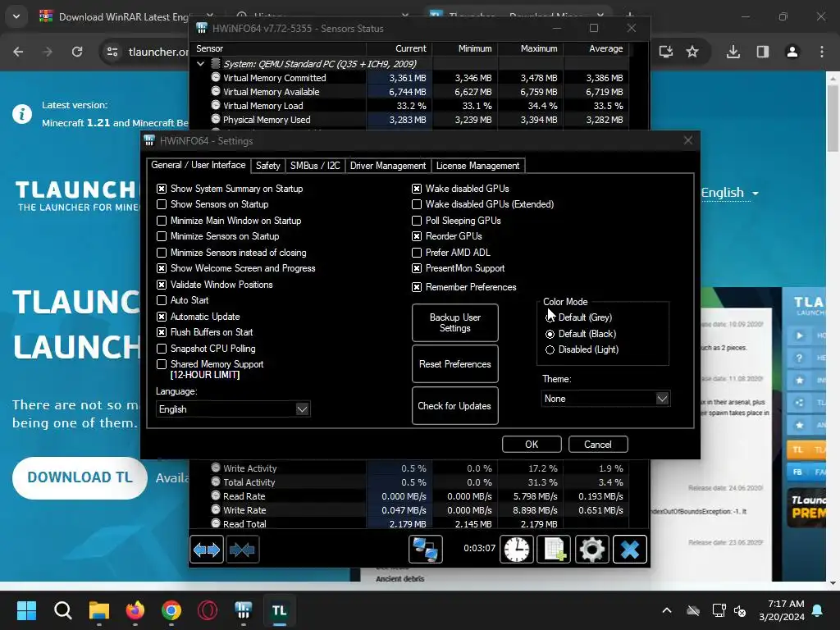The width and height of the screenshot is (840, 630).
Task: Switch to HWiNFO taskbar icon
Action: point(243,610)
